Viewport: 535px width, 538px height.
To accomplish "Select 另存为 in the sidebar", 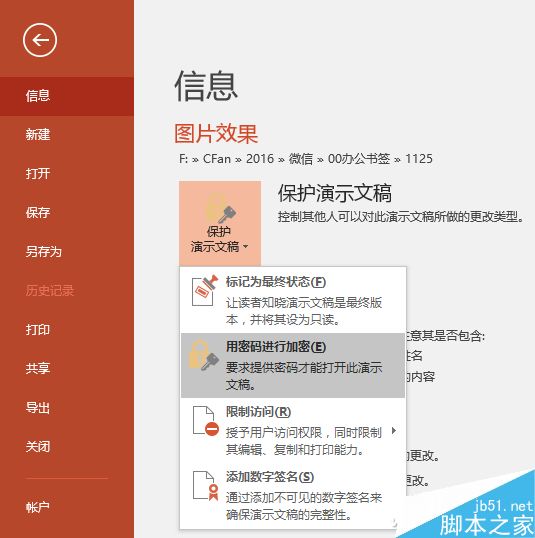I will point(67,252).
